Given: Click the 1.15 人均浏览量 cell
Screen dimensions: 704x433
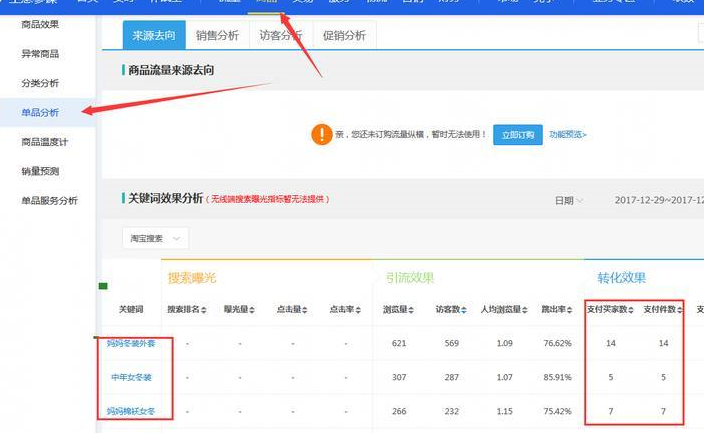Looking at the screenshot, I should tap(505, 411).
